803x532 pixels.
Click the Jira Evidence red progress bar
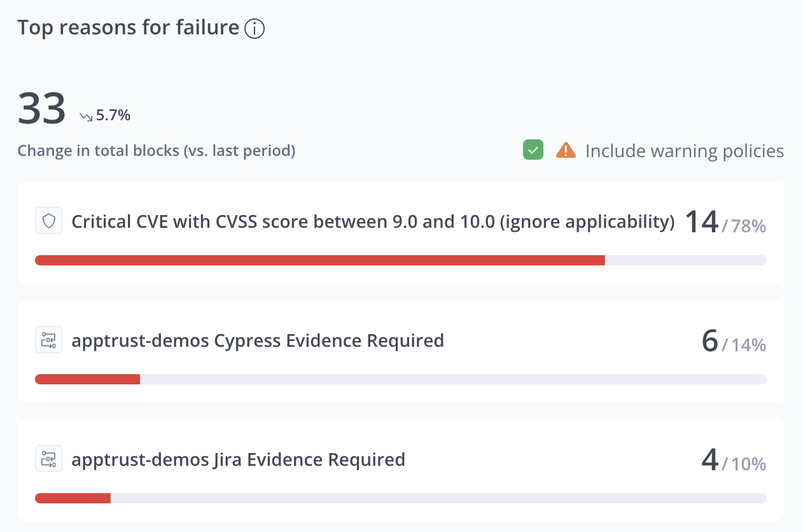(73, 498)
